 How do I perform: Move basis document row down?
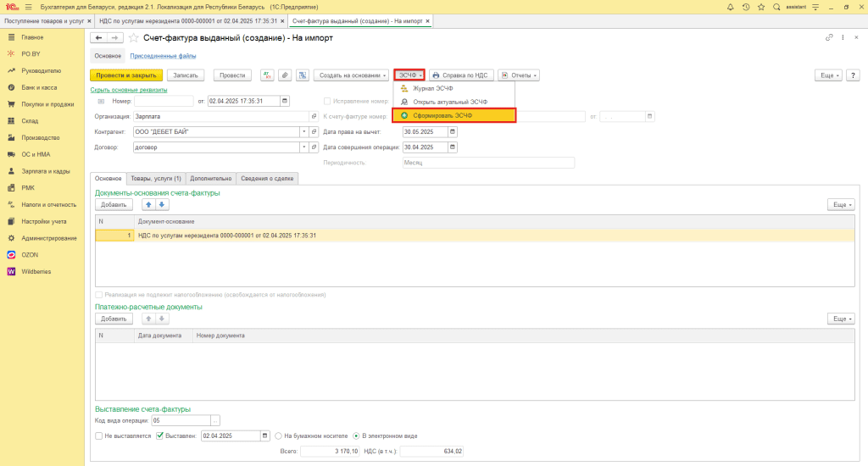pos(162,205)
